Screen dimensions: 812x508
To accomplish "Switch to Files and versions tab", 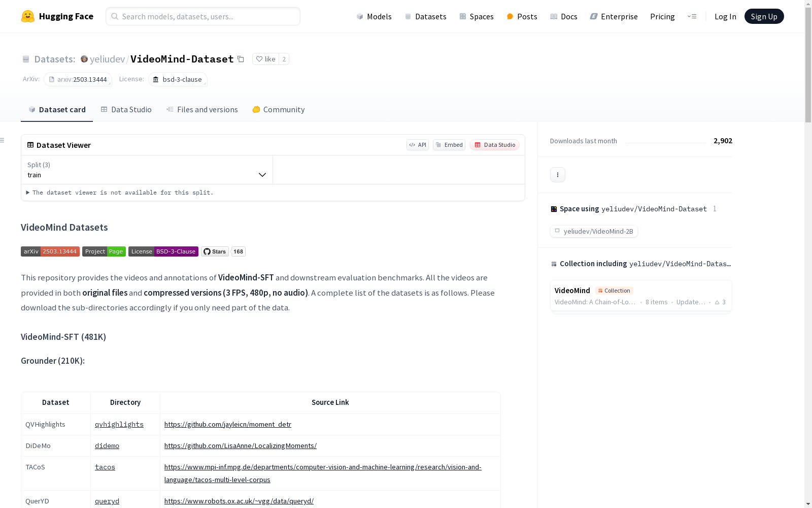I will [x=202, y=110].
